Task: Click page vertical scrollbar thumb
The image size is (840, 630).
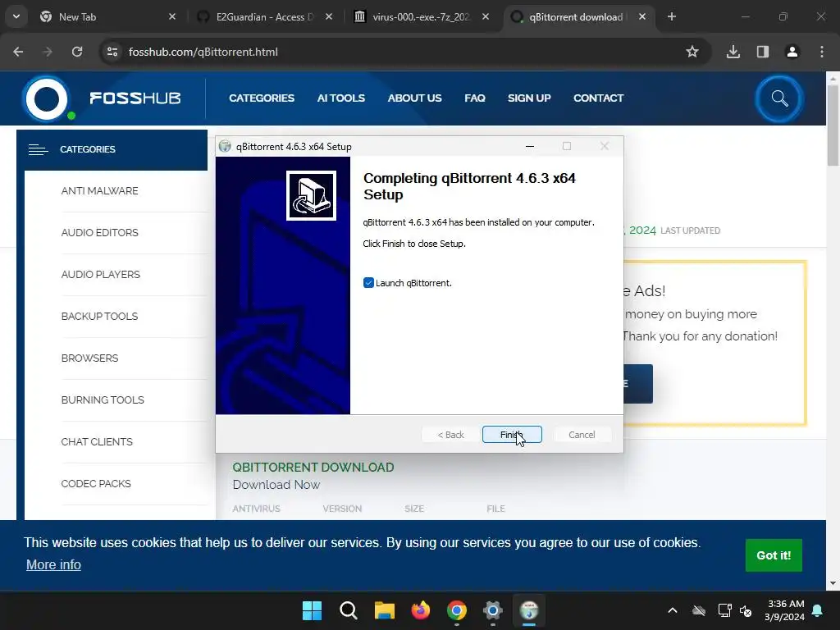Action: 833,126
